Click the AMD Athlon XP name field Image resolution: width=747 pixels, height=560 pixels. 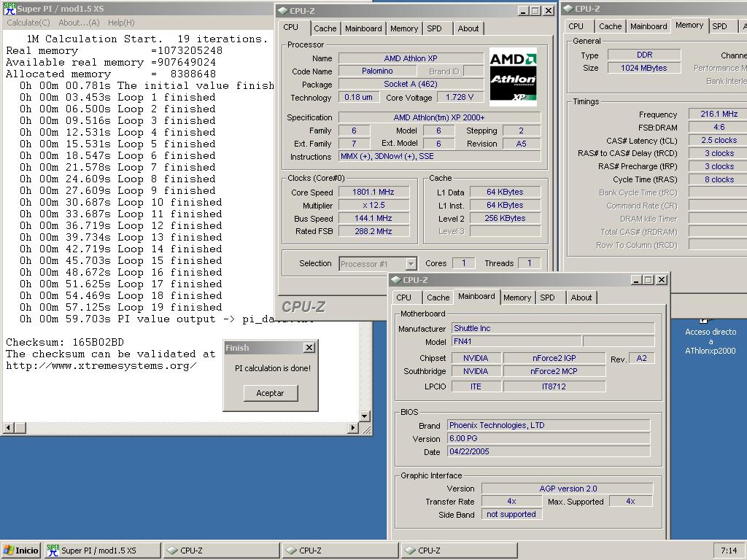411,58
